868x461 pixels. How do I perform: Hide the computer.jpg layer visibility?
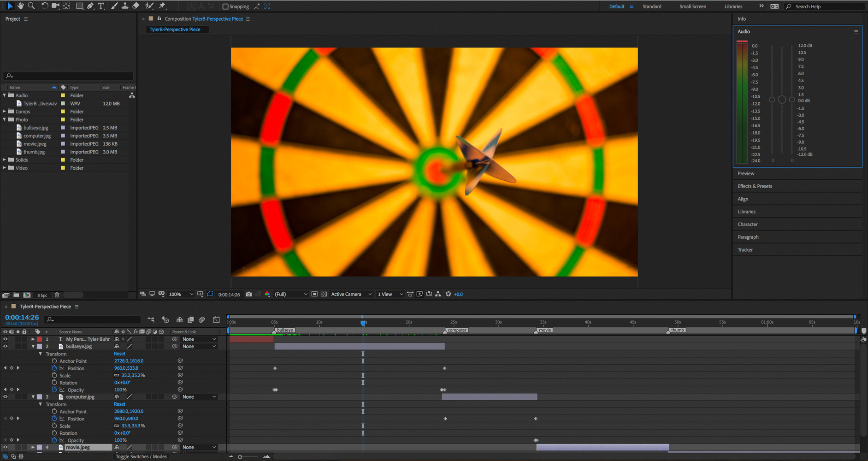(x=6, y=397)
